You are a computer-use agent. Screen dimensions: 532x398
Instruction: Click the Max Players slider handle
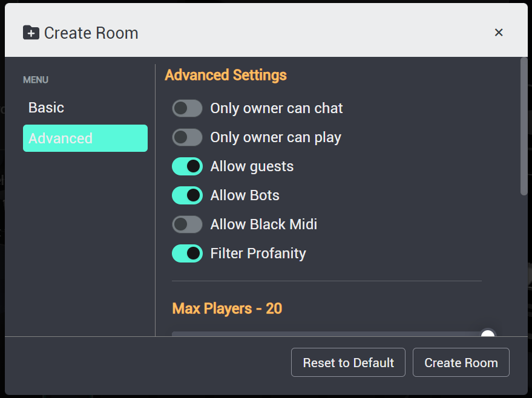click(x=488, y=333)
